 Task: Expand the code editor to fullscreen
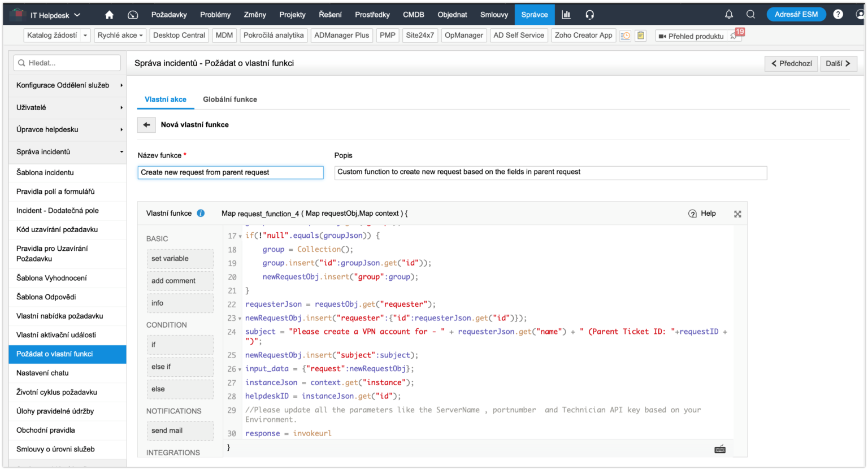(737, 214)
